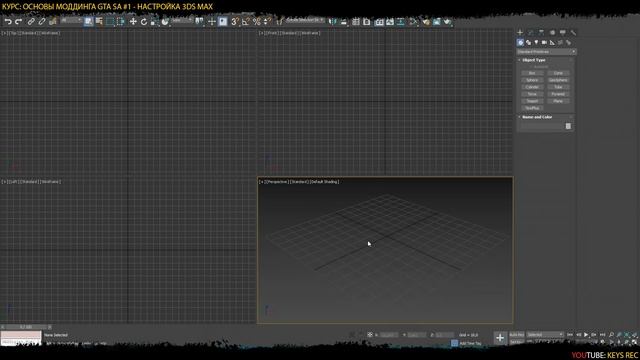The height and width of the screenshot is (360, 640).
Task: Open Perspective viewport Default Shading menu
Action: tap(325, 182)
